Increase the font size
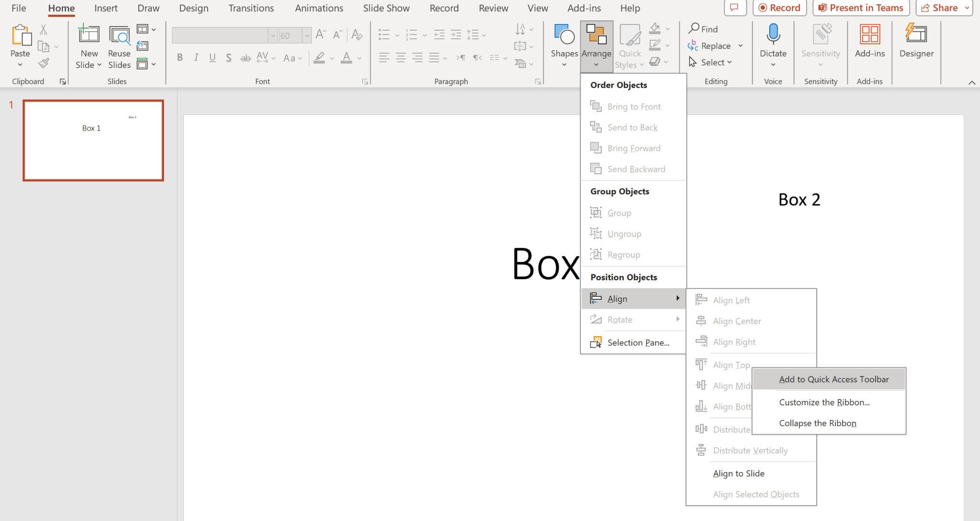980x521 pixels. [320, 34]
